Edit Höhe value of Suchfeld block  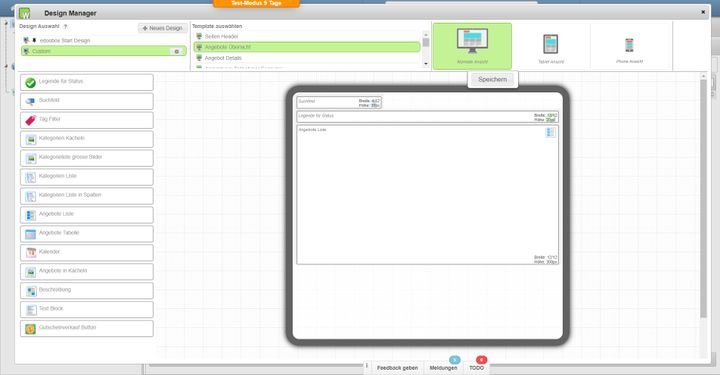tap(375, 105)
